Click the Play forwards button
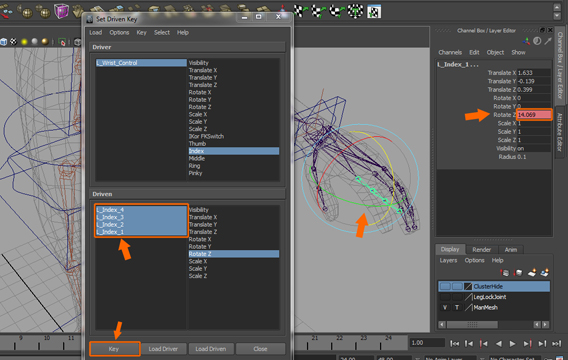The height and width of the screenshot is (360, 568). click(512, 343)
